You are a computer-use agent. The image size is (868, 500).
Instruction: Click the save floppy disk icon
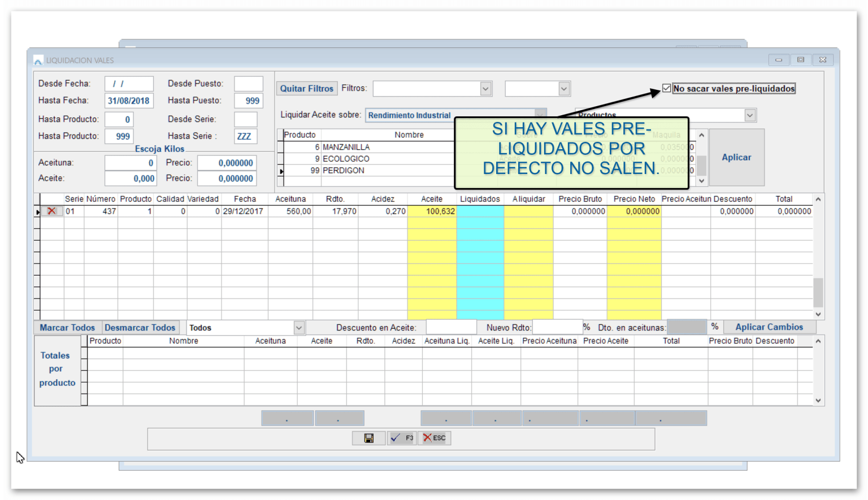368,438
